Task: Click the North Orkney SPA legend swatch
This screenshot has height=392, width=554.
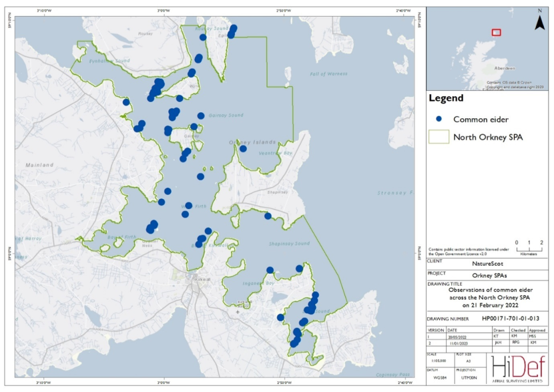Action: [439, 137]
